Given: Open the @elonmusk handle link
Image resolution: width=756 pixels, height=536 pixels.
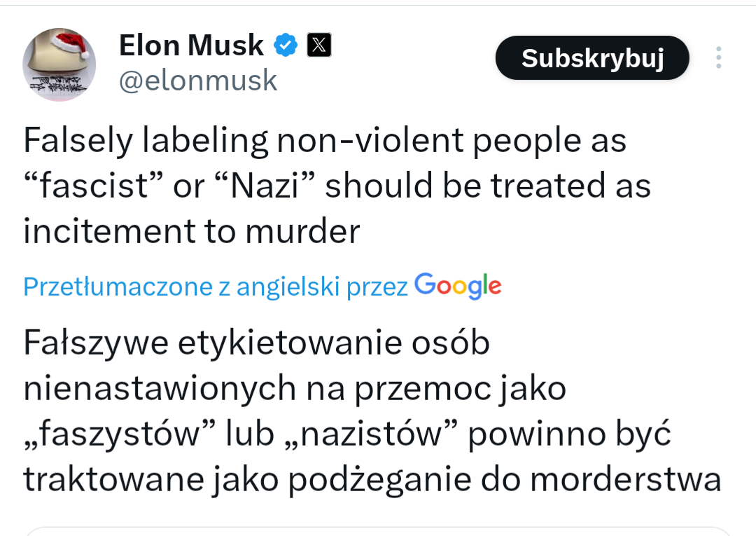Looking at the screenshot, I should tap(198, 81).
